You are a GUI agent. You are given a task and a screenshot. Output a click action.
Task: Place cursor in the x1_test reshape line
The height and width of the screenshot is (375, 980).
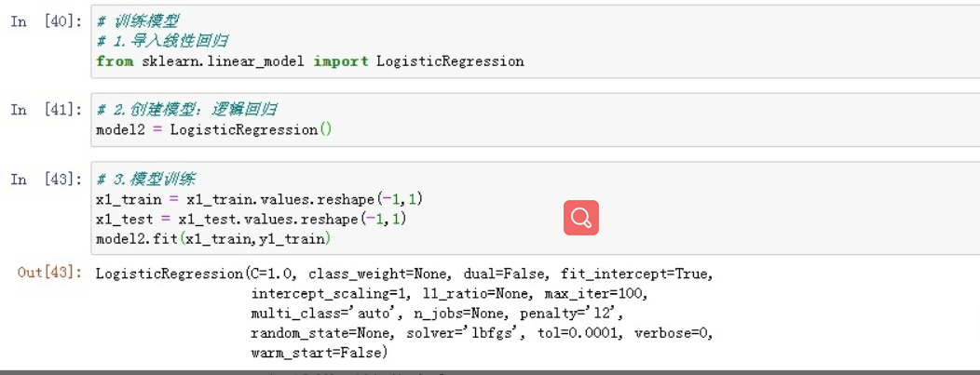click(x=252, y=220)
